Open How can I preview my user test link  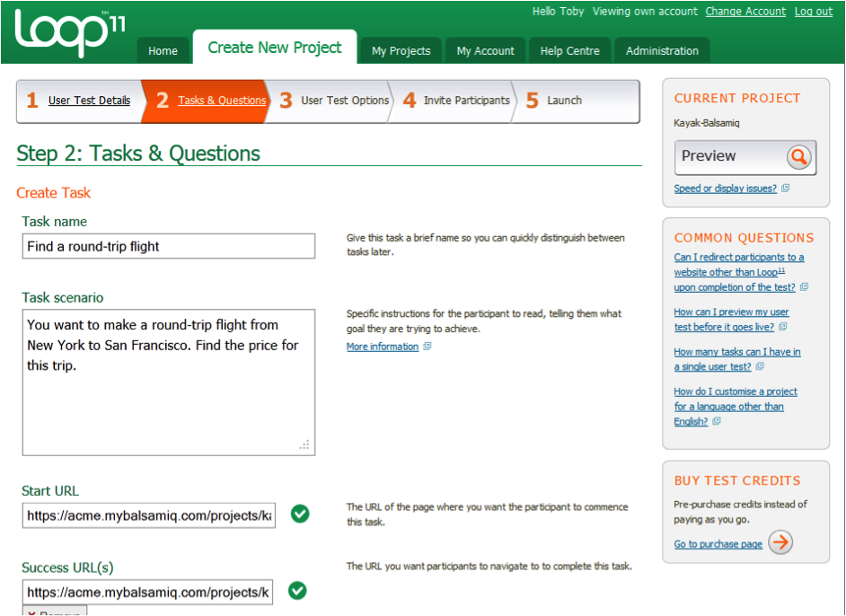pyautogui.click(x=731, y=320)
